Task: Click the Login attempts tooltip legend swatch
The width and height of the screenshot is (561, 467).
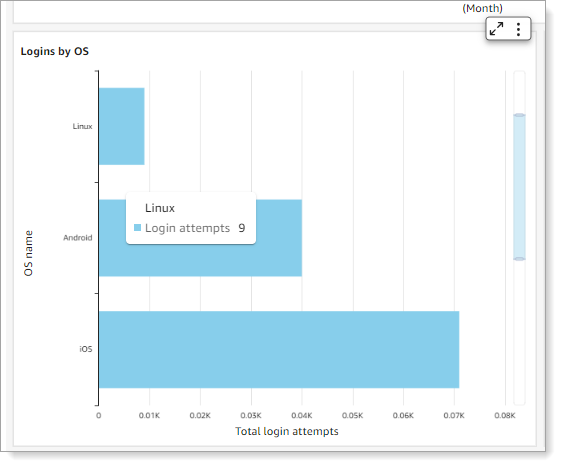Action: [x=137, y=228]
